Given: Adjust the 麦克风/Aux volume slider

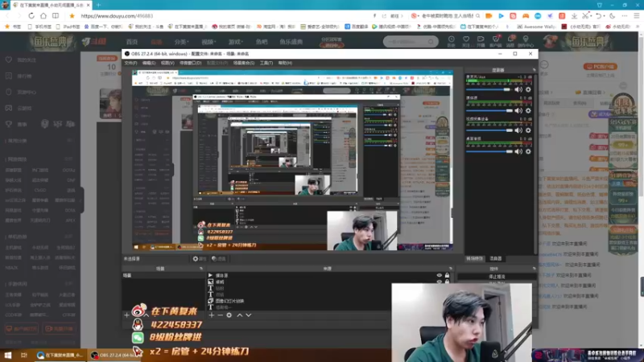Looking at the screenshot, I should [x=489, y=89].
